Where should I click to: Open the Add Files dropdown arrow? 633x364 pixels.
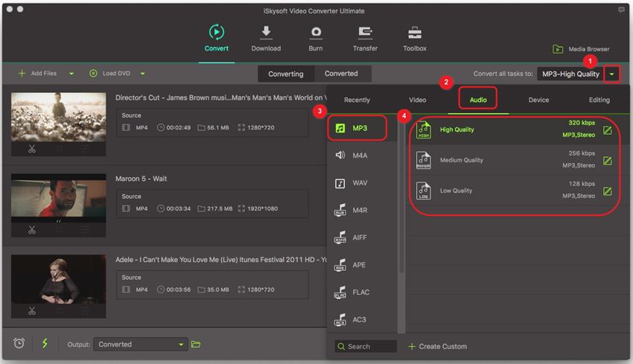tap(71, 74)
